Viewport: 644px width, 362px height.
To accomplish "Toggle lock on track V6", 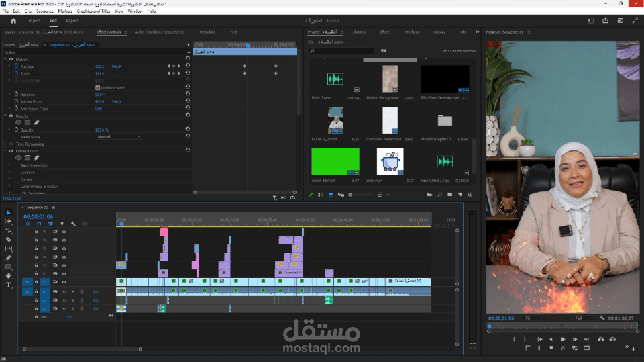I will [x=36, y=240].
